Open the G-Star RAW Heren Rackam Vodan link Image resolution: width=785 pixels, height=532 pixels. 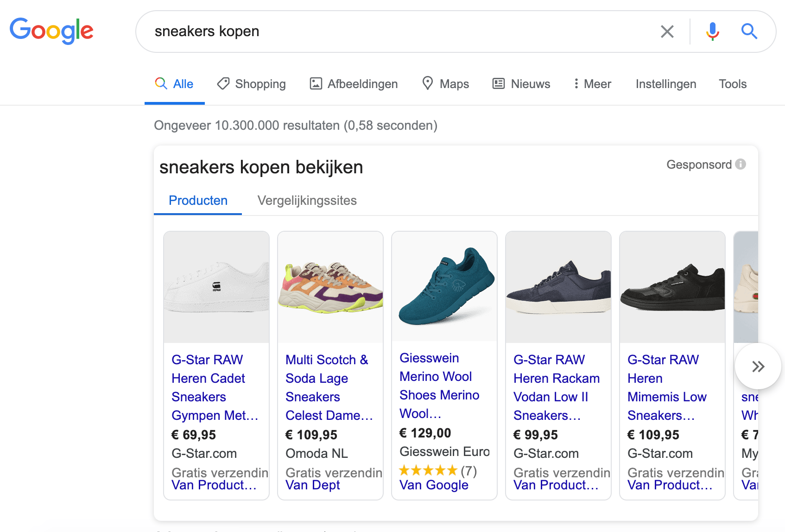557,387
